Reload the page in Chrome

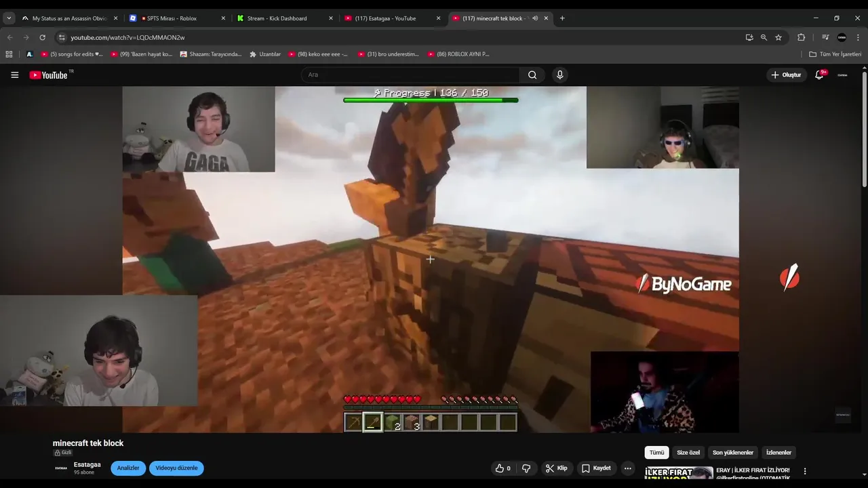click(x=43, y=37)
